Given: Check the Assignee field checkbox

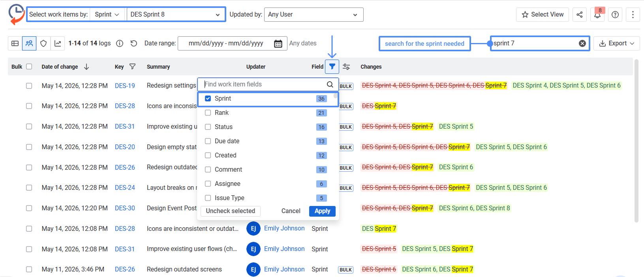Looking at the screenshot, I should coord(208,184).
